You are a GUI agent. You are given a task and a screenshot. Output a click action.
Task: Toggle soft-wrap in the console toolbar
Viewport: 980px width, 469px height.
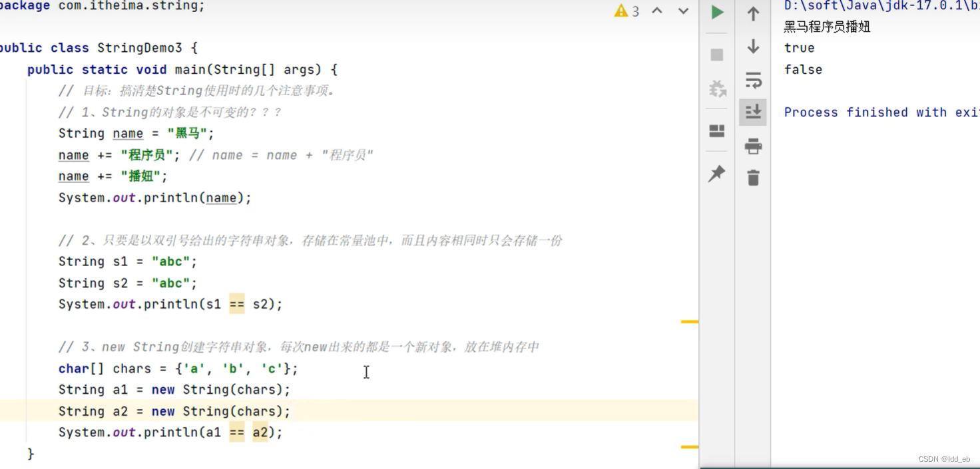point(753,80)
